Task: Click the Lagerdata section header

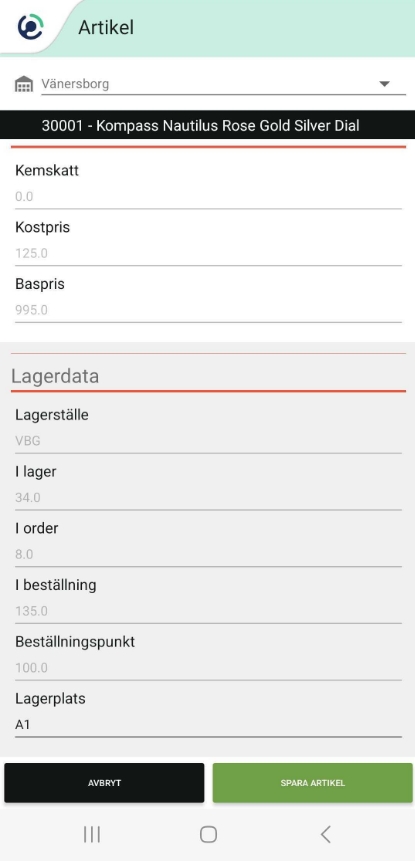Action: point(55,377)
